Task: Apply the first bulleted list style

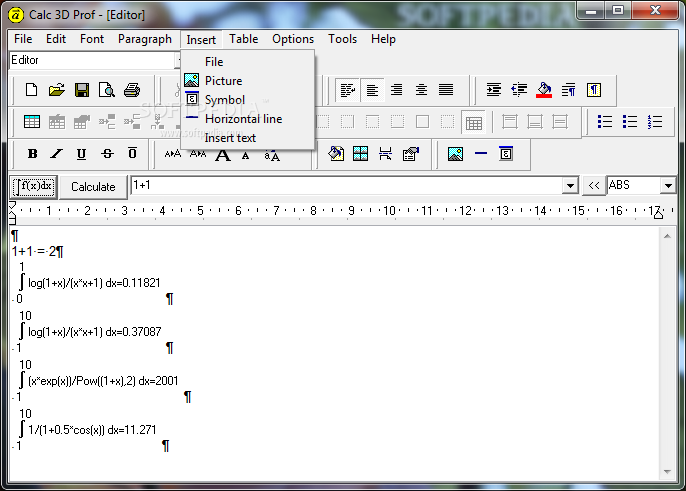Action: tap(605, 122)
